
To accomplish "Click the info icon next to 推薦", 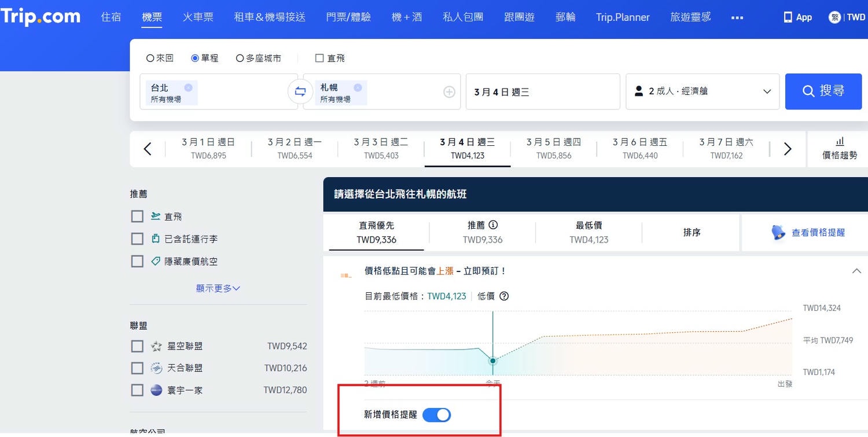I will (x=493, y=225).
